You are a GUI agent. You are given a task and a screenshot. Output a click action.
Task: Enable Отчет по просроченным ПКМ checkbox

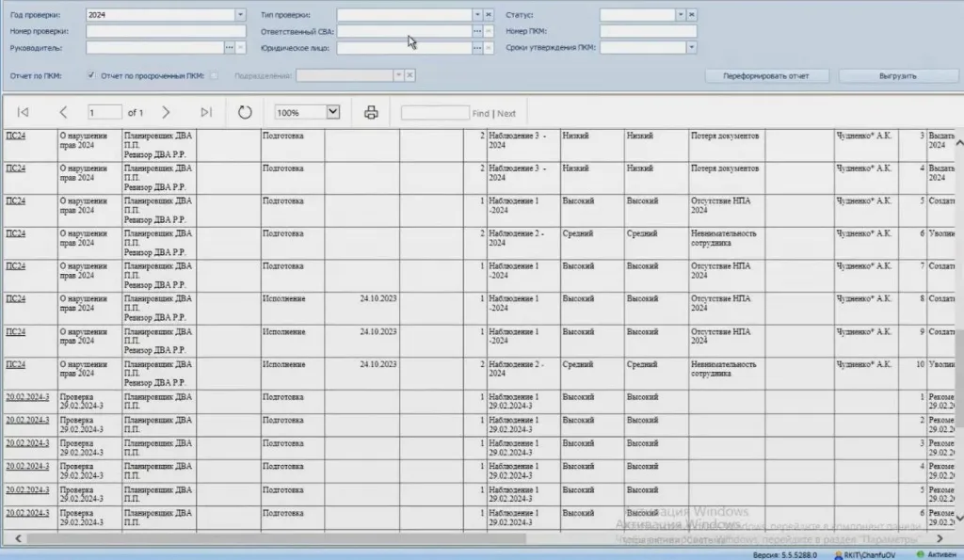[x=215, y=75]
